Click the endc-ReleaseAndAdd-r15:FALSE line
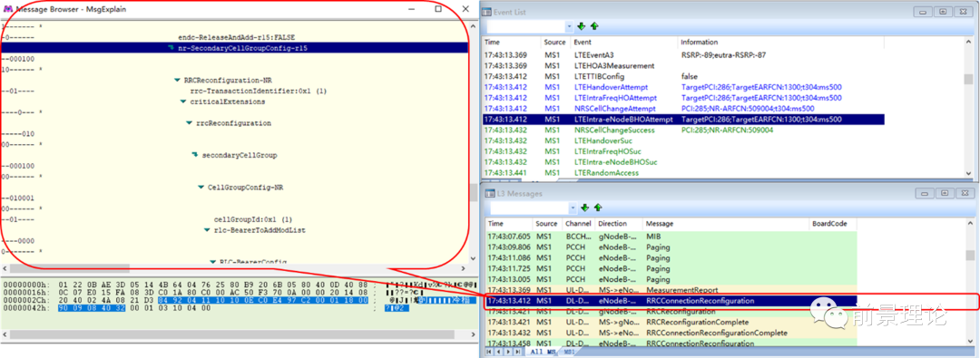 coord(236,37)
